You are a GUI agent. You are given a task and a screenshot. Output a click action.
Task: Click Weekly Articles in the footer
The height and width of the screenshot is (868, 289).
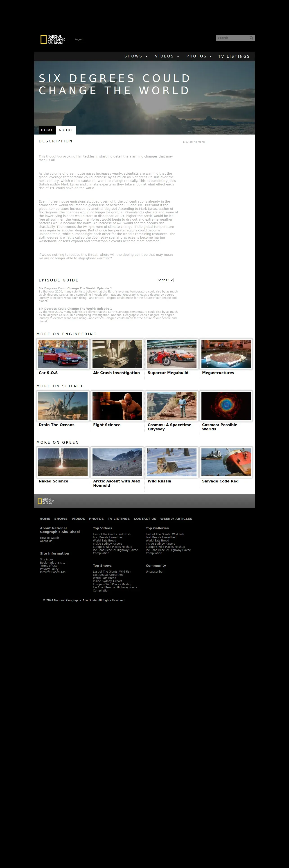tap(176, 519)
